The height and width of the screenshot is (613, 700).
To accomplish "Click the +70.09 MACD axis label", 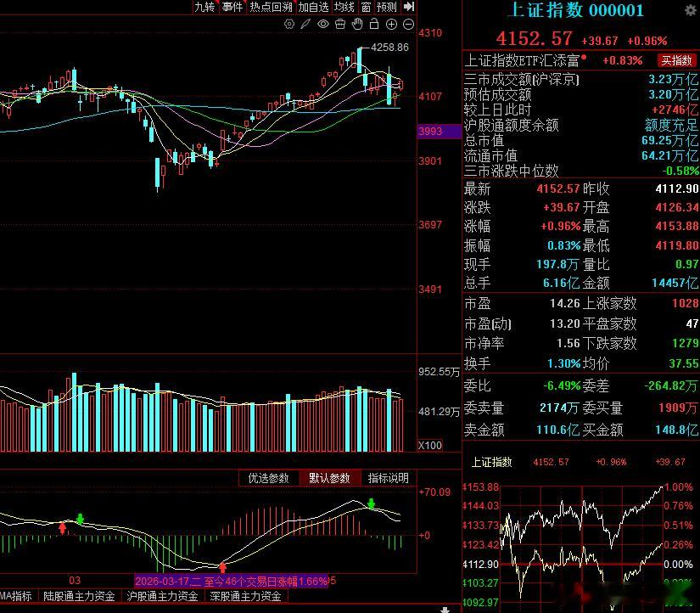I will [434, 492].
